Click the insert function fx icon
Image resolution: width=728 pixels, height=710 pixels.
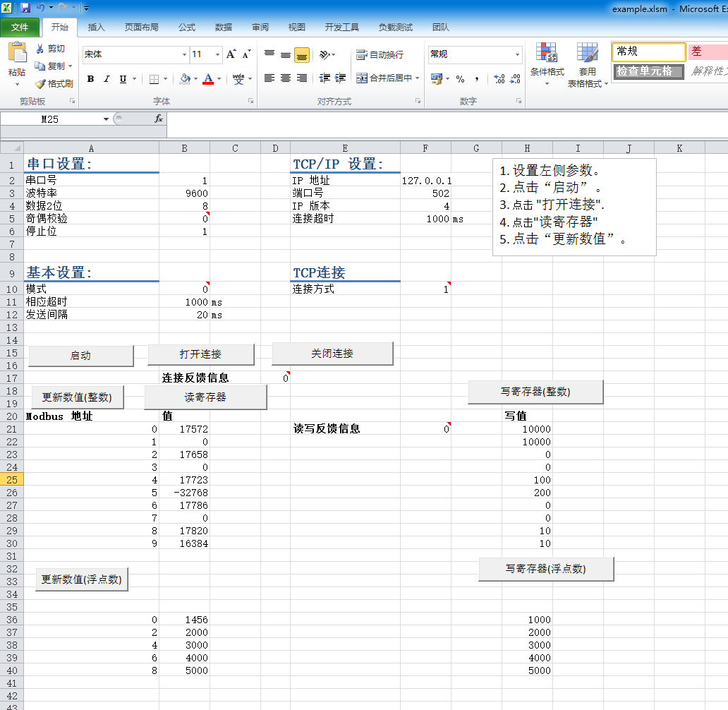pyautogui.click(x=159, y=119)
